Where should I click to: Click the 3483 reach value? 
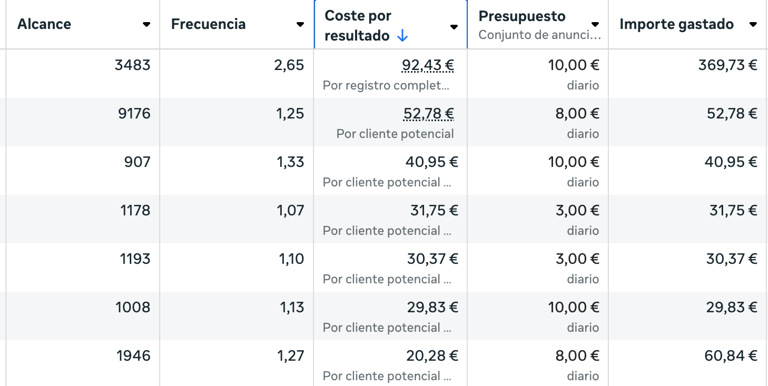point(132,65)
